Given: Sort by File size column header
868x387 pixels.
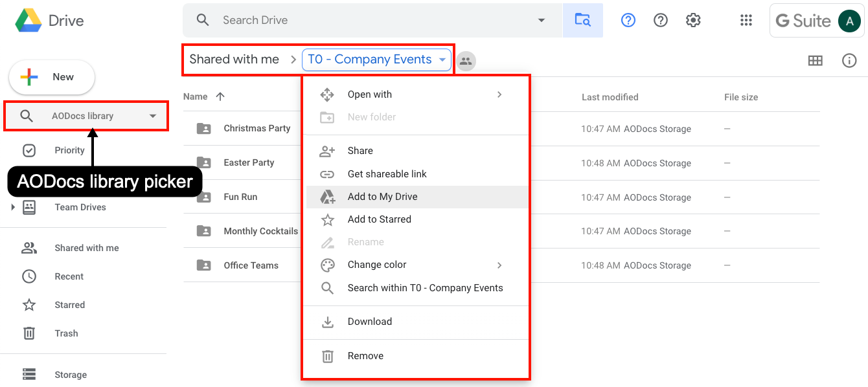Looking at the screenshot, I should point(741,97).
